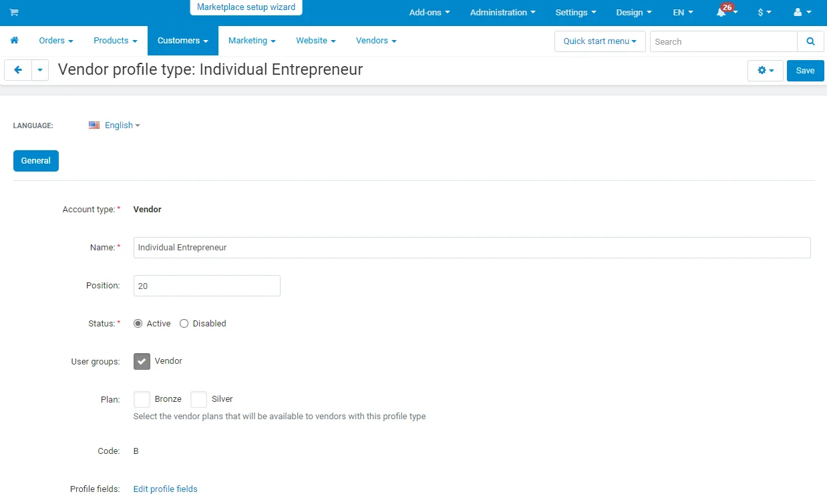
Task: Open the Quick start menu dropdown
Action: click(x=600, y=41)
